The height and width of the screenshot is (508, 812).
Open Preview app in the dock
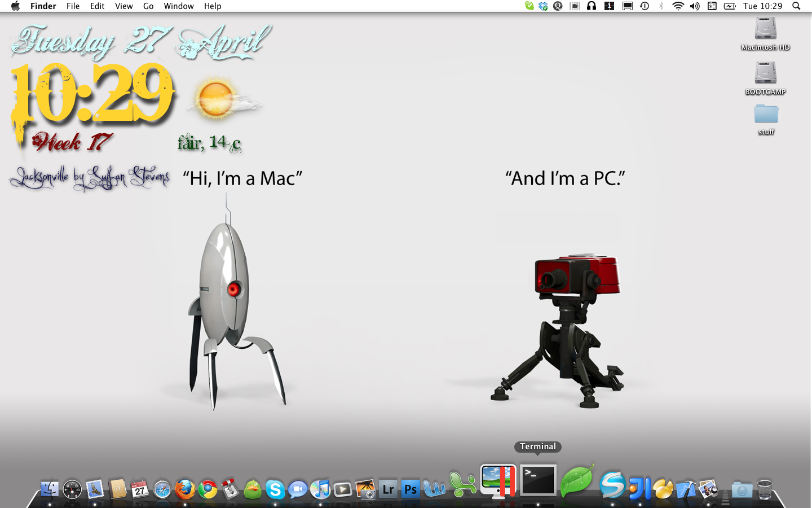708,489
